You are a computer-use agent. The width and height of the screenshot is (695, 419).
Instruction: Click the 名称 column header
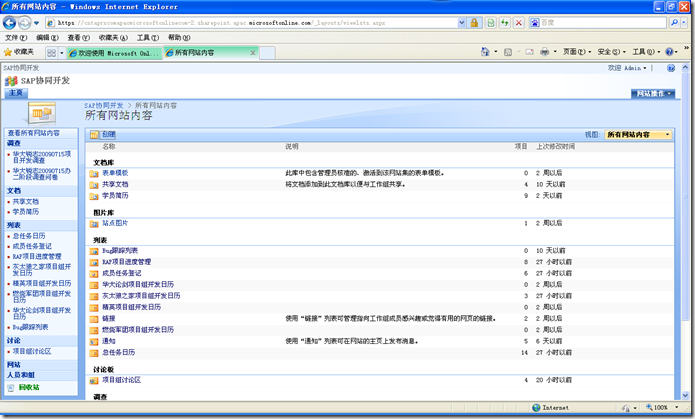pos(109,146)
